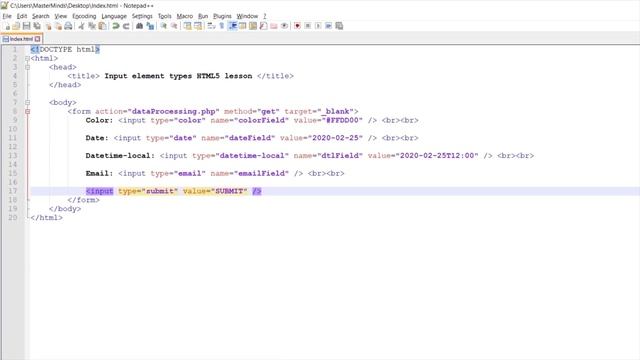640x360 pixels.
Task: Collapse the html block fold marker
Action: coord(27,58)
